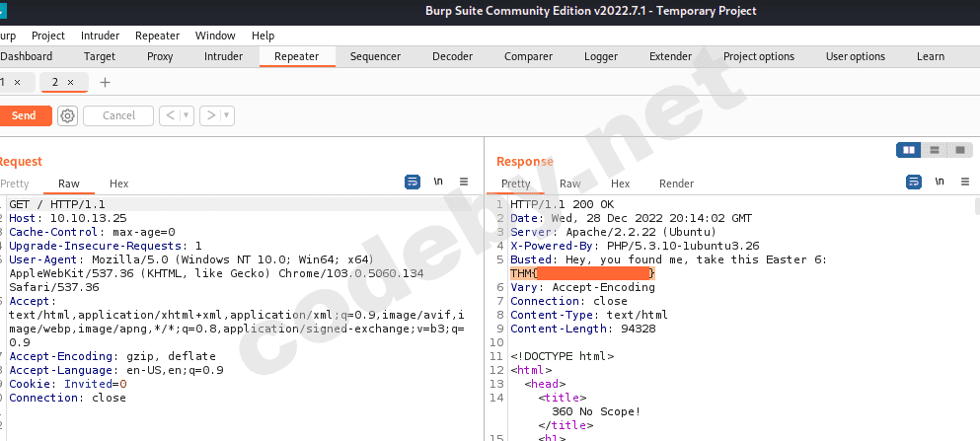Image resolution: width=980 pixels, height=441 pixels.
Task: Switch to the Decoder tool tab
Action: tap(452, 56)
